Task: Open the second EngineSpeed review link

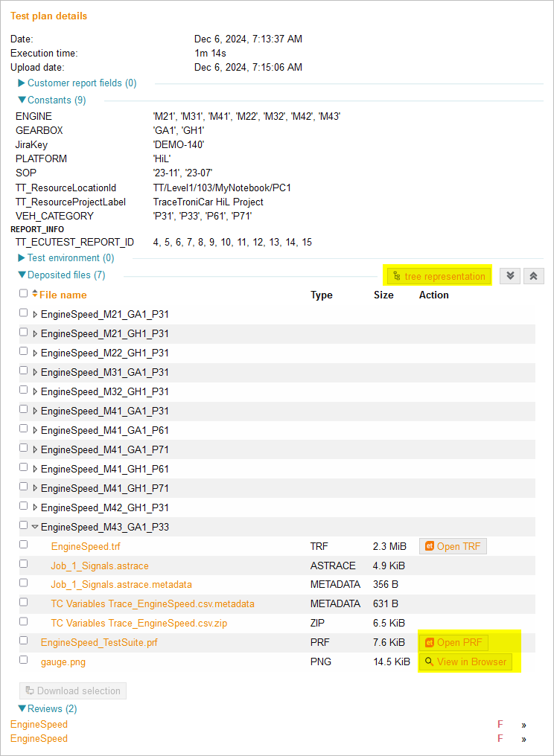Action: (39, 739)
